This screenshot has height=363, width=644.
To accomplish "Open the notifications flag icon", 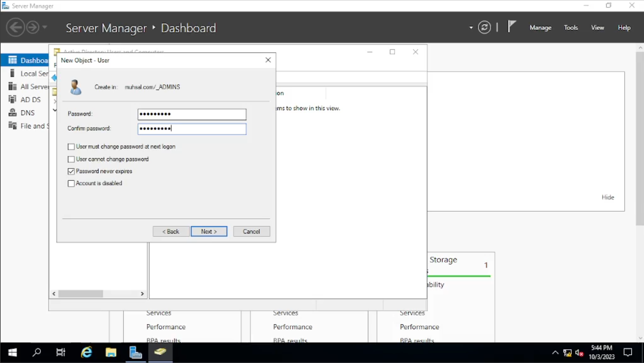I will click(x=512, y=27).
